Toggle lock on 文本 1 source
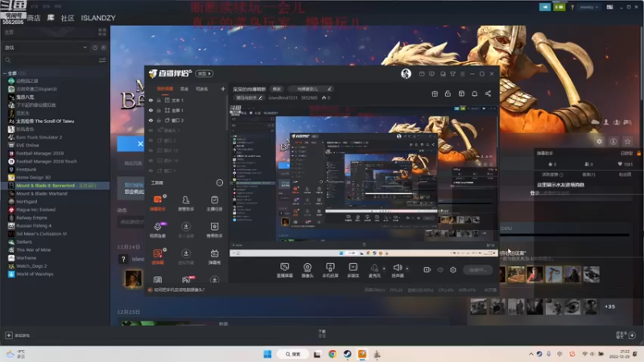The image size is (644, 362). click(x=159, y=100)
